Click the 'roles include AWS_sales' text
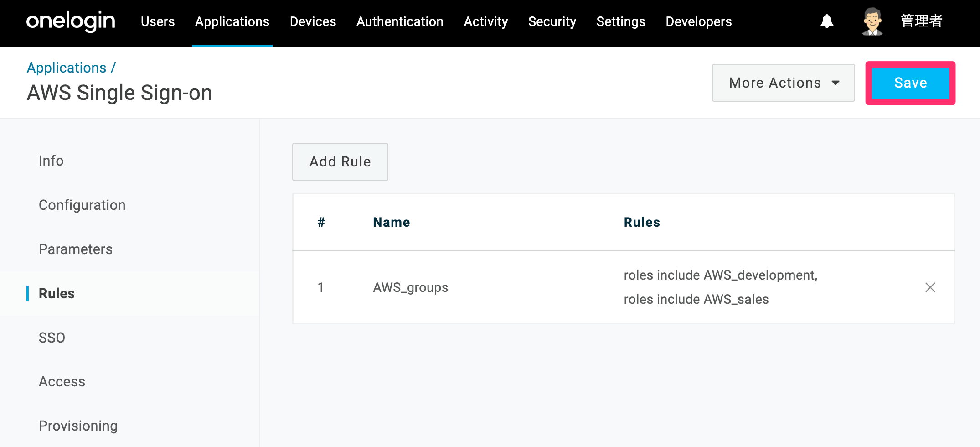 [x=696, y=299]
